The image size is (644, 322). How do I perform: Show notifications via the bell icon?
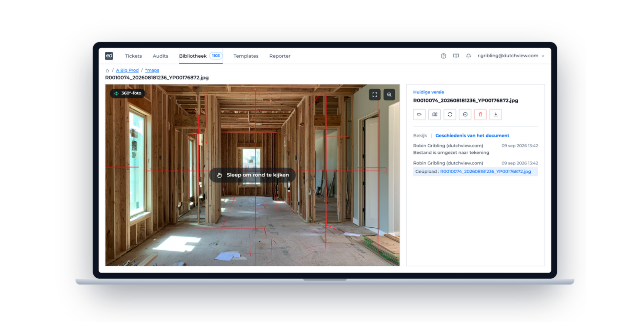[468, 56]
